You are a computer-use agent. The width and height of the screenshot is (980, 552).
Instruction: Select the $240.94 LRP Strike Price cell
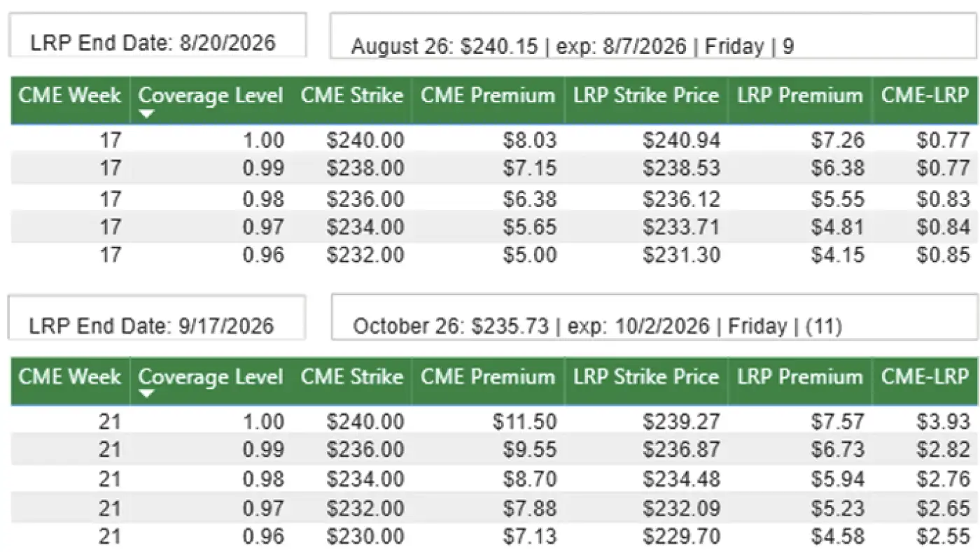click(x=681, y=141)
